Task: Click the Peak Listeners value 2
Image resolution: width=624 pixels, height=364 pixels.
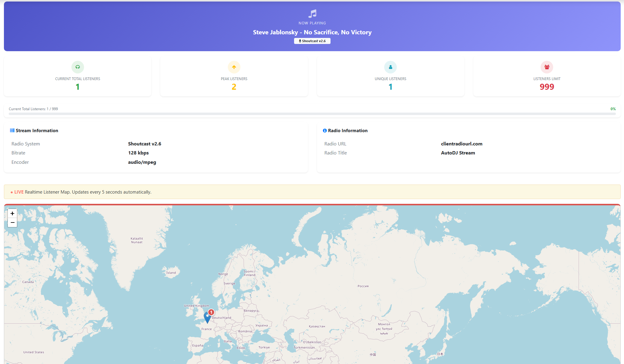Action: pos(234,87)
